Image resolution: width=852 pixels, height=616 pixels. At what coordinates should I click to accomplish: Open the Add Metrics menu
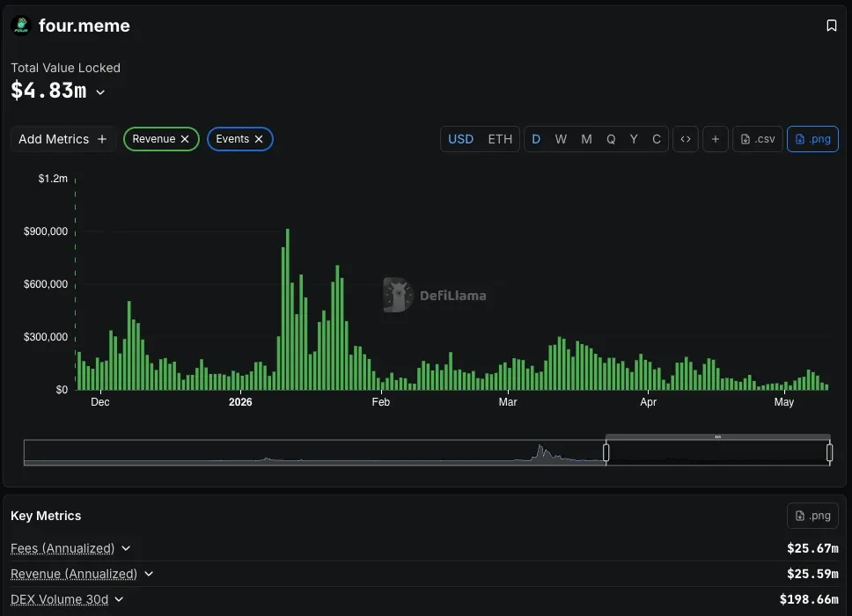[x=62, y=139]
